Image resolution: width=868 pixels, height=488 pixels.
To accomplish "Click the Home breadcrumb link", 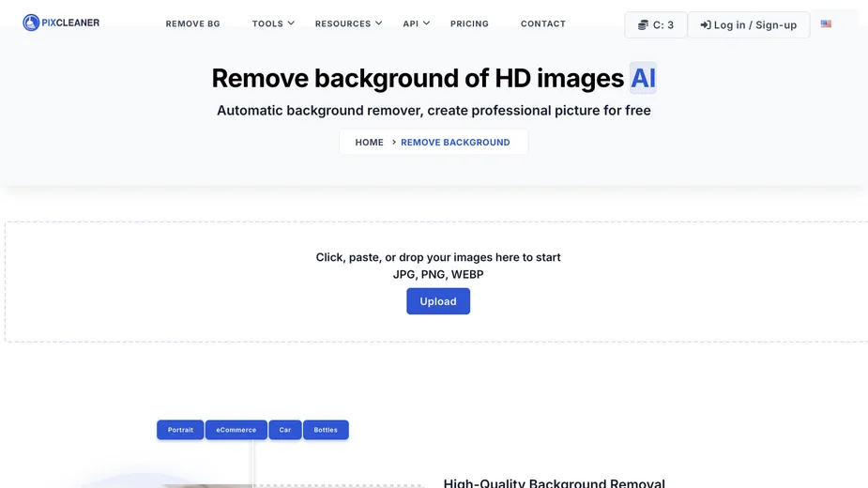I will click(369, 143).
